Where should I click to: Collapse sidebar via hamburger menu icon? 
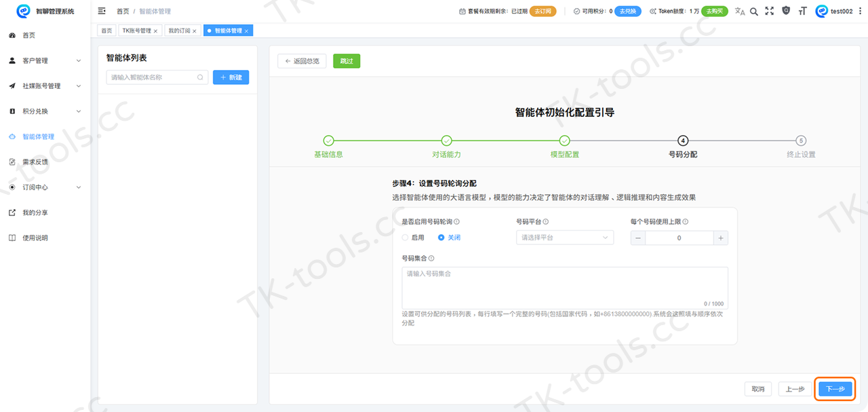coord(102,11)
